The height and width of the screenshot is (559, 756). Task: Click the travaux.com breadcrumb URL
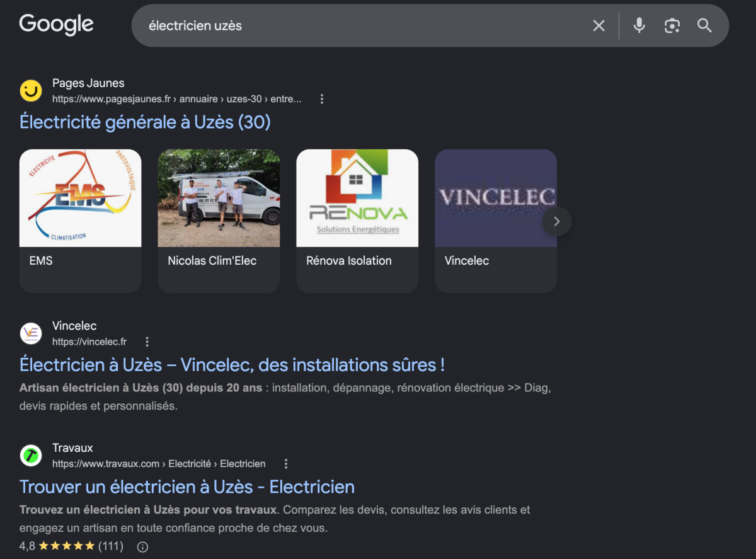pos(159,463)
